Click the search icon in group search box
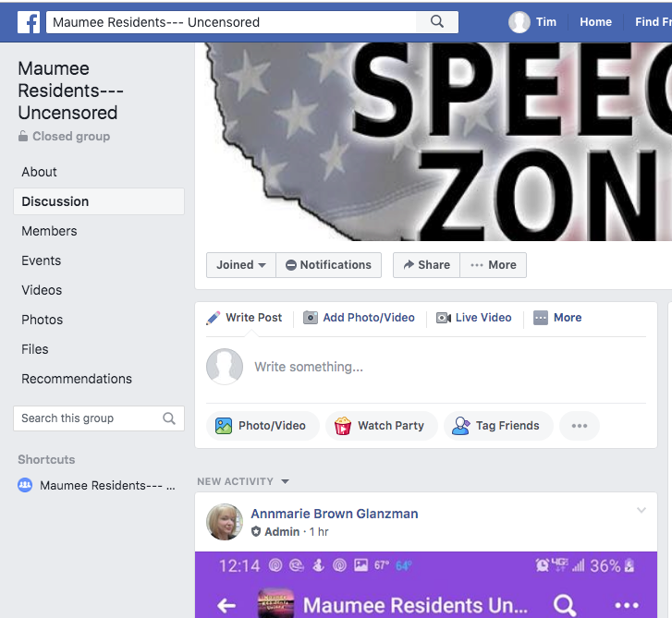This screenshot has height=618, width=672. [169, 418]
